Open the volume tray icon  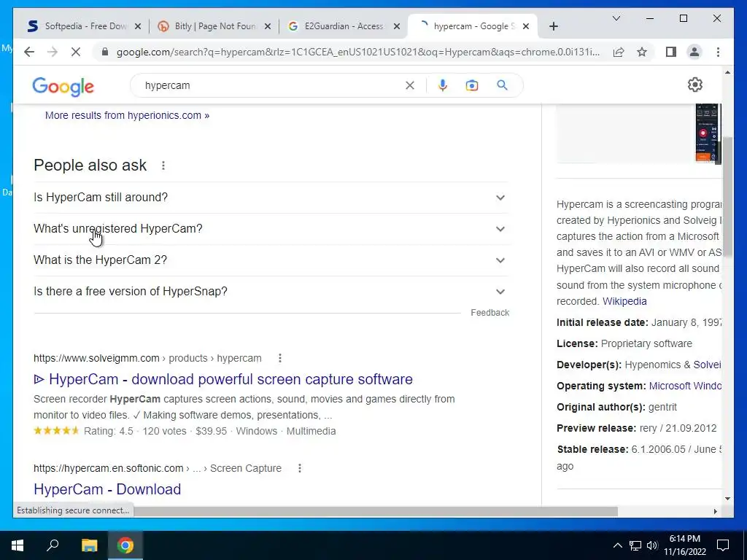[652, 545]
